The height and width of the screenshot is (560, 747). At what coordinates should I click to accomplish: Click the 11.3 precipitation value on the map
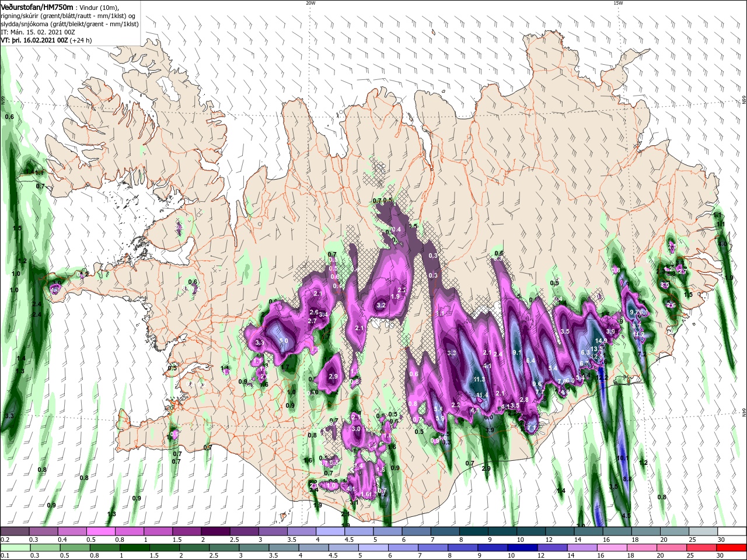(479, 379)
